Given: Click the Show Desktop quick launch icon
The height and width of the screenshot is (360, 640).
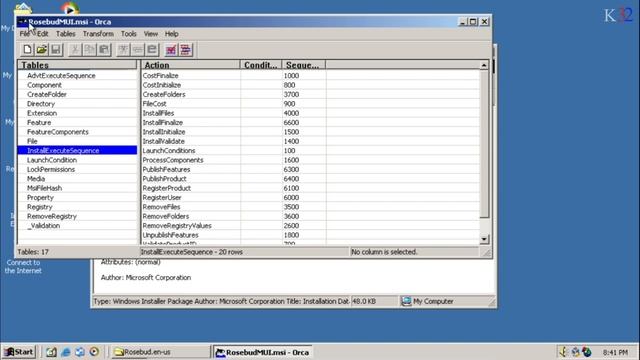Looking at the screenshot, I should click(51, 352).
